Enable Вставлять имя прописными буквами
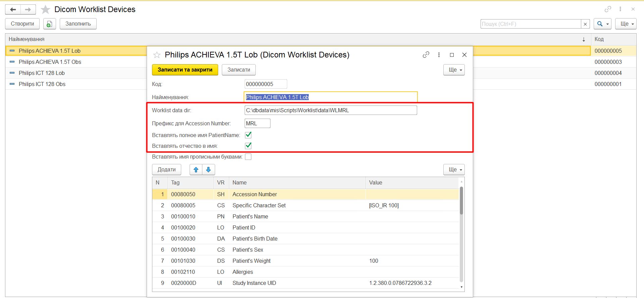This screenshot has height=298, width=644. (248, 157)
